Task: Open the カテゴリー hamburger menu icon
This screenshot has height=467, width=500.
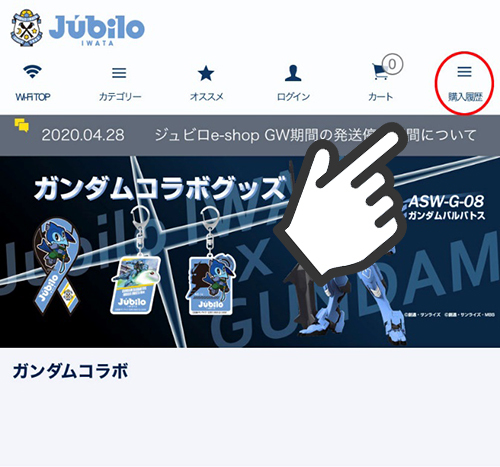Action: pos(119,73)
